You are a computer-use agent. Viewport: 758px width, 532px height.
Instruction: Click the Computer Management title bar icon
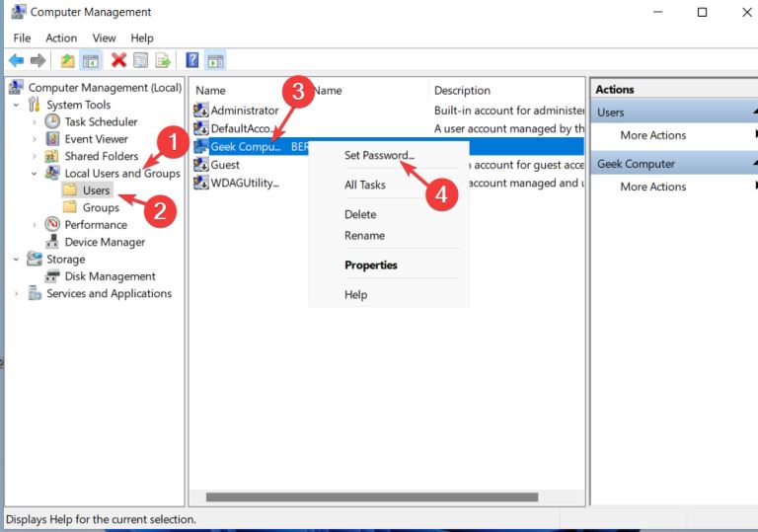(x=19, y=12)
